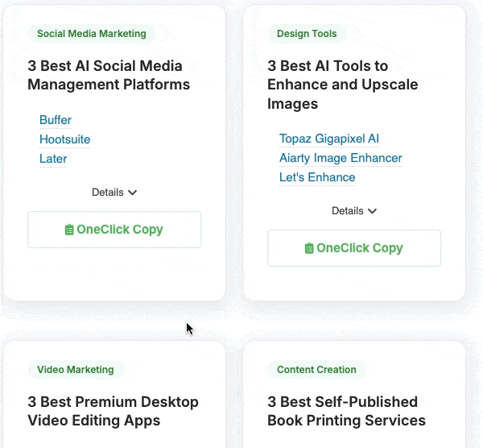The width and height of the screenshot is (483, 448).
Task: Click the Details chevron below Later link
Action: pos(133,193)
